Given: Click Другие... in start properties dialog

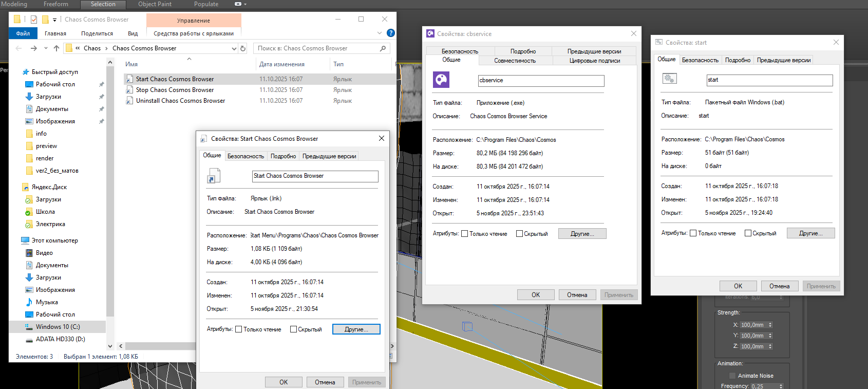Looking at the screenshot, I should coord(811,233).
